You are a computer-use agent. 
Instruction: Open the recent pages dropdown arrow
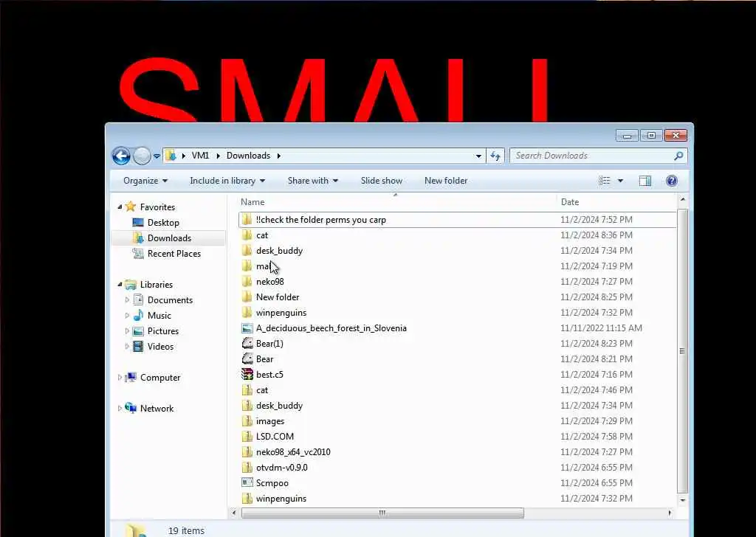pos(157,156)
